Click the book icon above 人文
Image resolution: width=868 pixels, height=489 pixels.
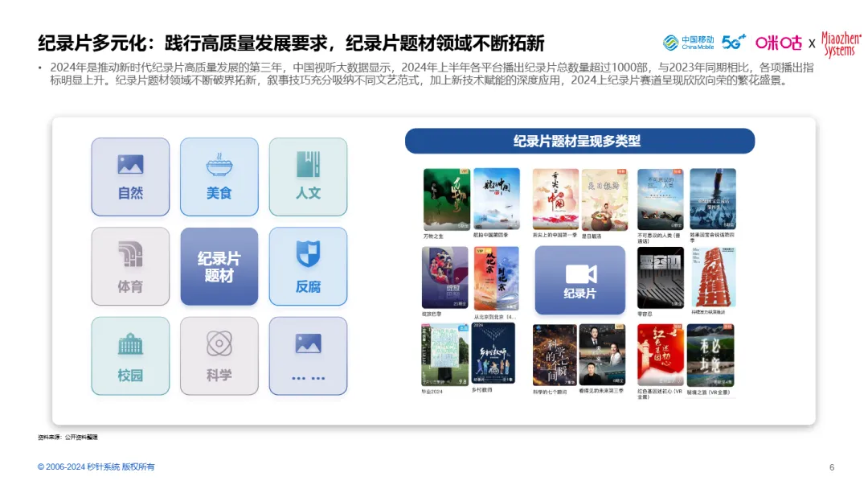point(308,165)
